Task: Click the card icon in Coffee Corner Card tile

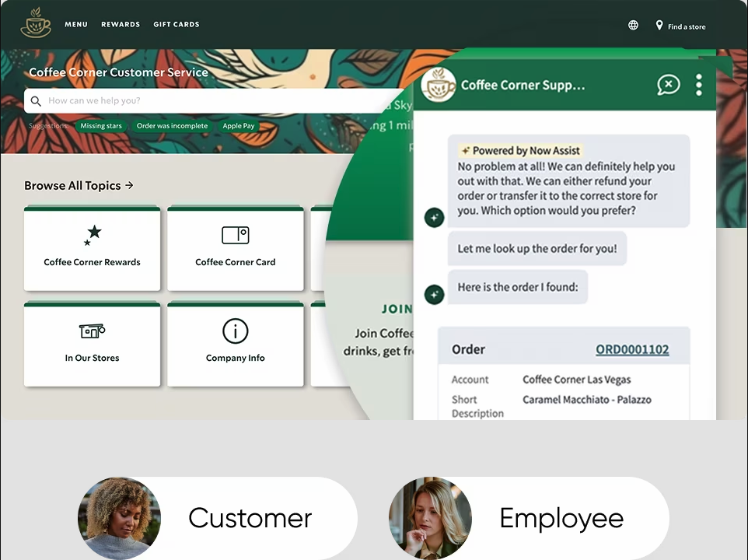Action: 235,235
